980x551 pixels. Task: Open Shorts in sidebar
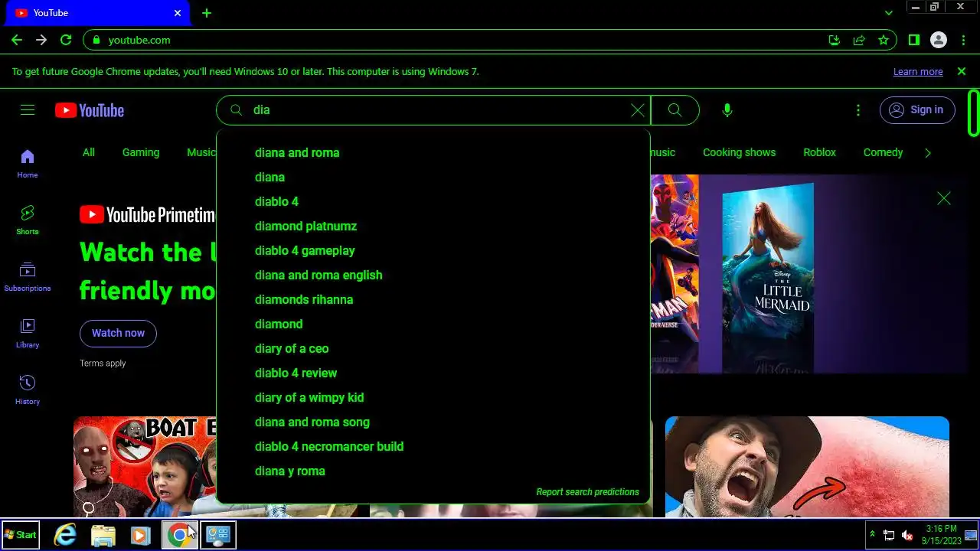(x=28, y=220)
